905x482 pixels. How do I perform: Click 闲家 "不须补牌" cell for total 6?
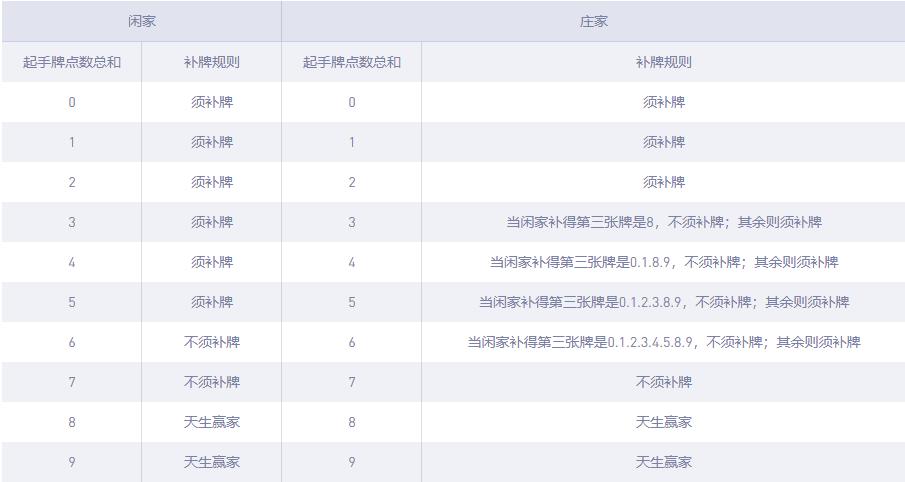pos(212,342)
